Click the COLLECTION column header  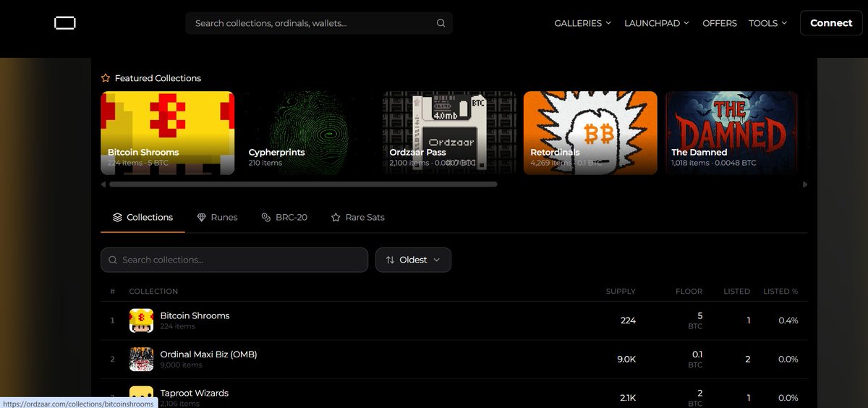pyautogui.click(x=153, y=292)
